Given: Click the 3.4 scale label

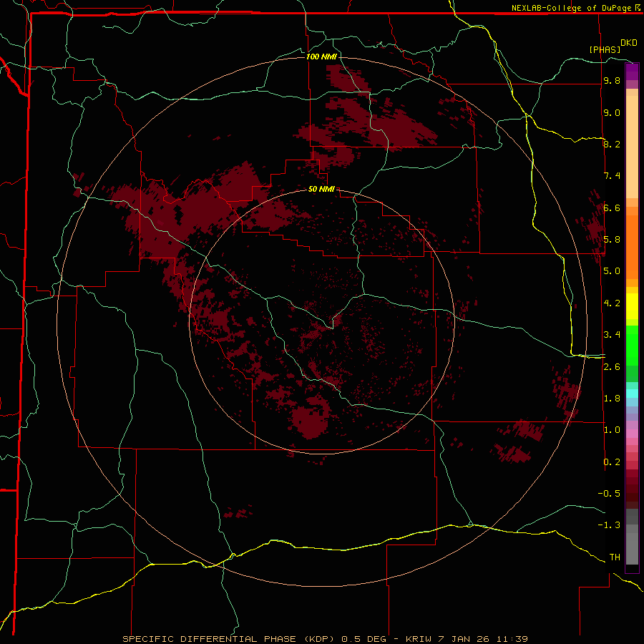Looking at the screenshot, I should 612,335.
